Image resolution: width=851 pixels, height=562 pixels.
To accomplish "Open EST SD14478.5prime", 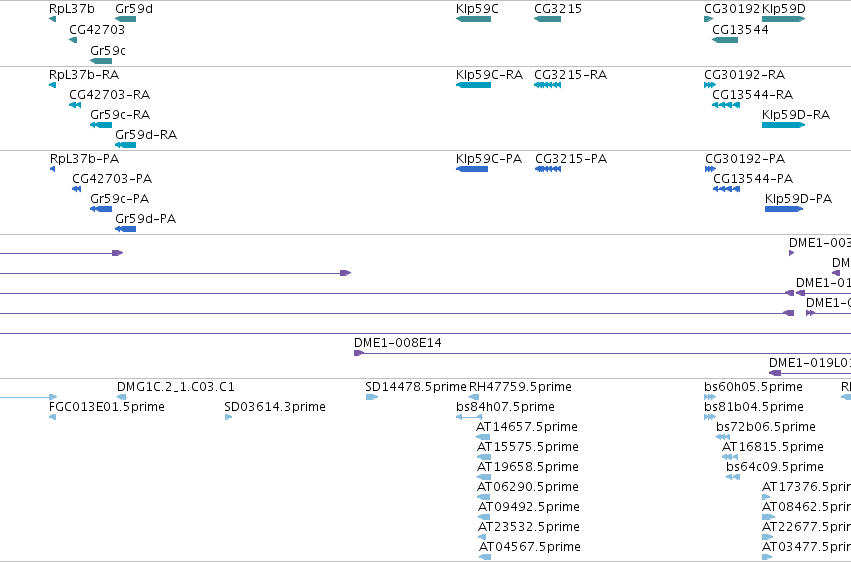I will click(372, 398).
